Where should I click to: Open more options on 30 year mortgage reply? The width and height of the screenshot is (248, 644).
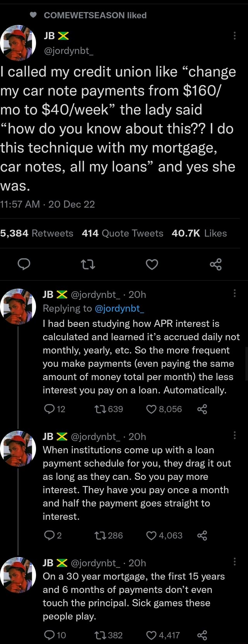(x=234, y=562)
